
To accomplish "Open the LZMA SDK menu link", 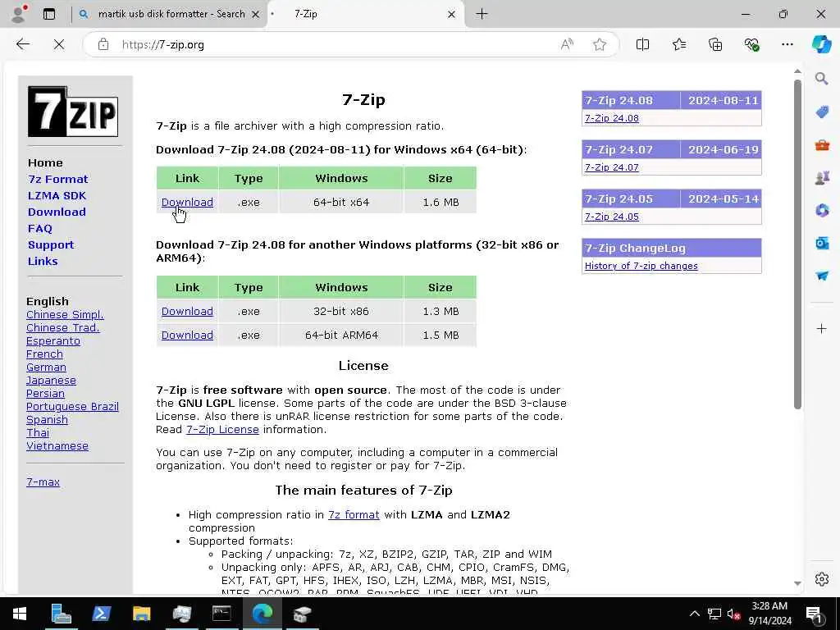I will (57, 195).
